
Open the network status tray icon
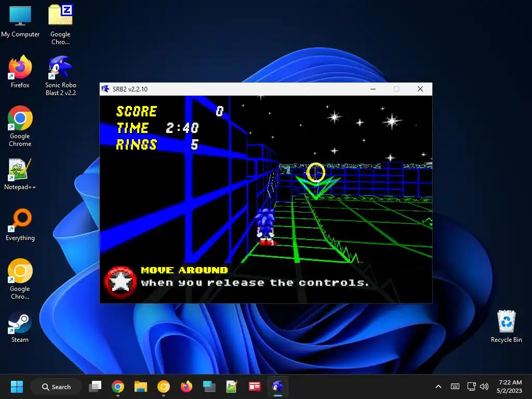pos(471,387)
